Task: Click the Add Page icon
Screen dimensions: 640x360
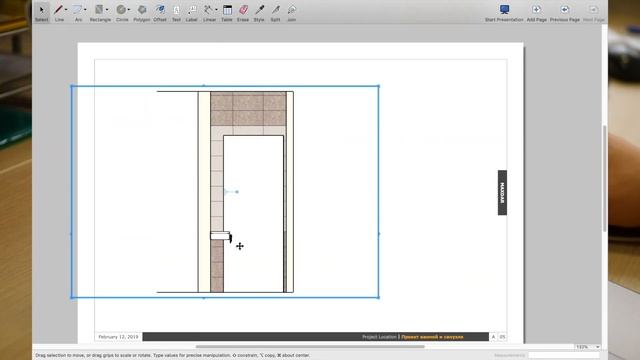Action: click(536, 9)
